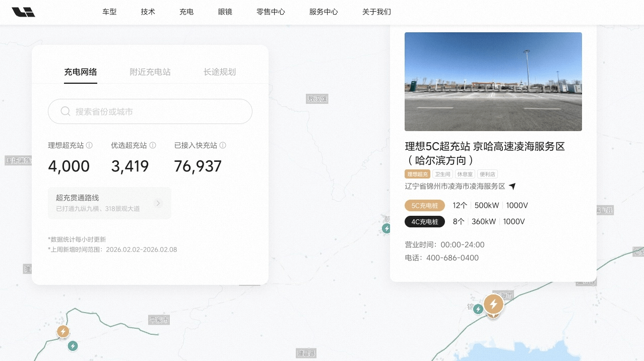Open the 长途规划 tab

(220, 72)
